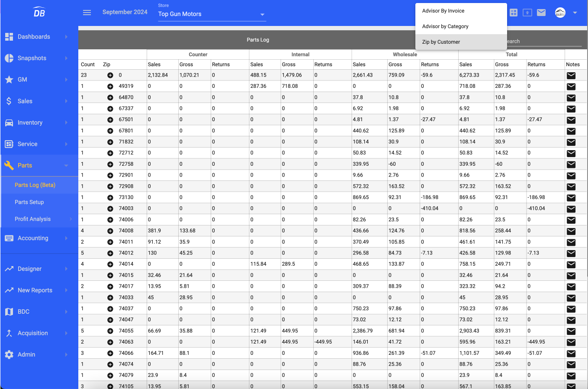The image size is (588, 389).
Task: Open the account dropdown arrow
Action: [575, 13]
